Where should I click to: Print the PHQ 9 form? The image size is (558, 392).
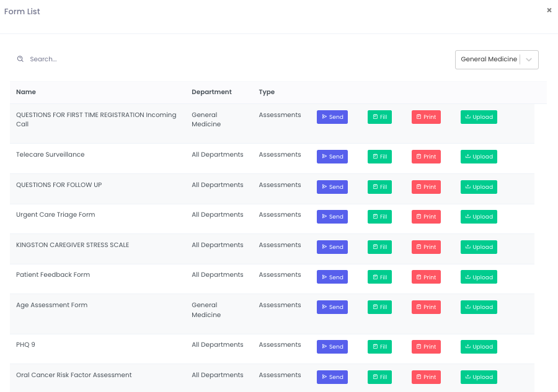coord(426,347)
